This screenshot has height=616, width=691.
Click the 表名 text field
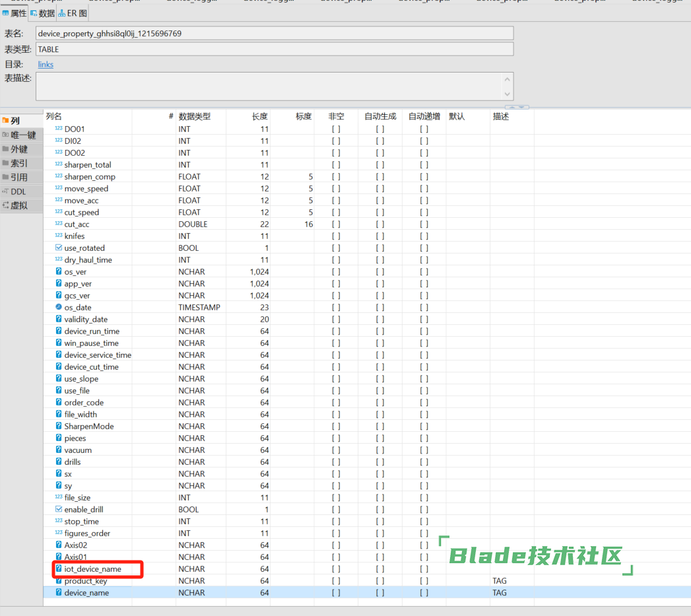[274, 33]
